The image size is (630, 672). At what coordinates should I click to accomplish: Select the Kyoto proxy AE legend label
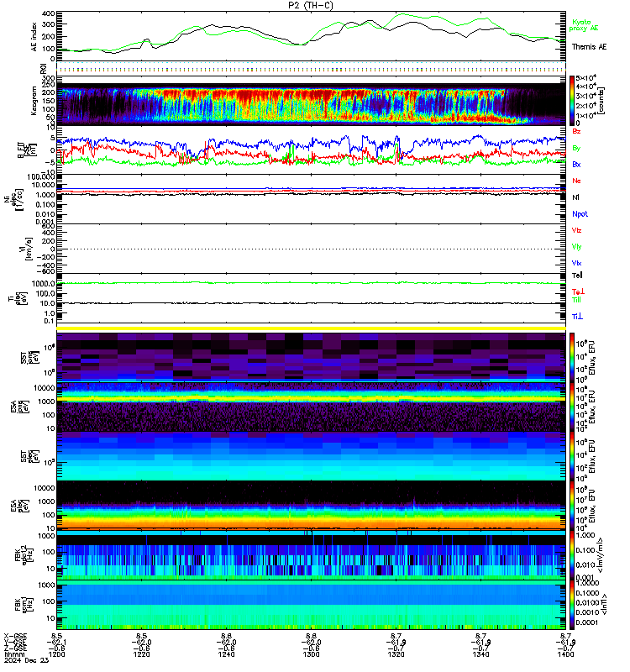(583, 25)
